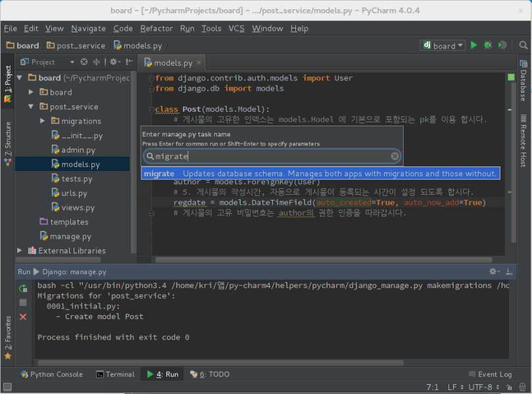This screenshot has width=532, height=394.
Task: Expand the inner board folder
Action: click(x=31, y=92)
